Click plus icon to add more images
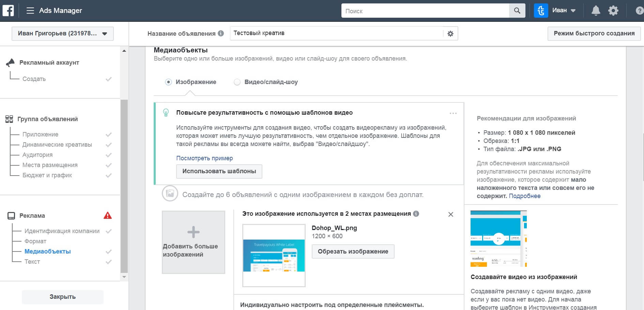This screenshot has height=310, width=644. coord(194,232)
